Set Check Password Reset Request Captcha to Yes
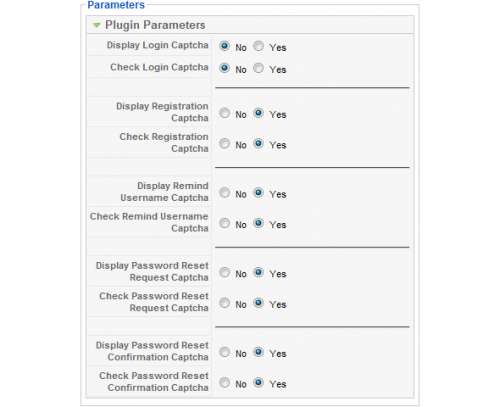500x407 pixels. [258, 303]
